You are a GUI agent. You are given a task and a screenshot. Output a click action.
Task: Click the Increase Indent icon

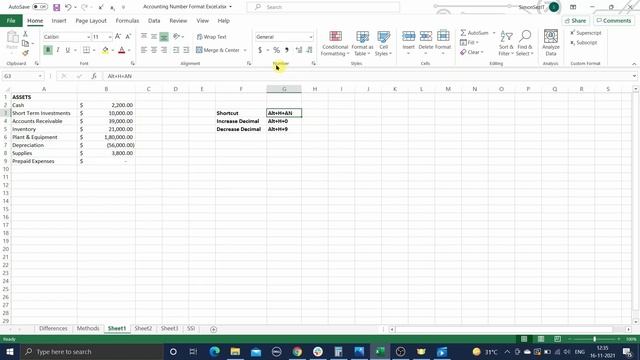tap(186, 50)
